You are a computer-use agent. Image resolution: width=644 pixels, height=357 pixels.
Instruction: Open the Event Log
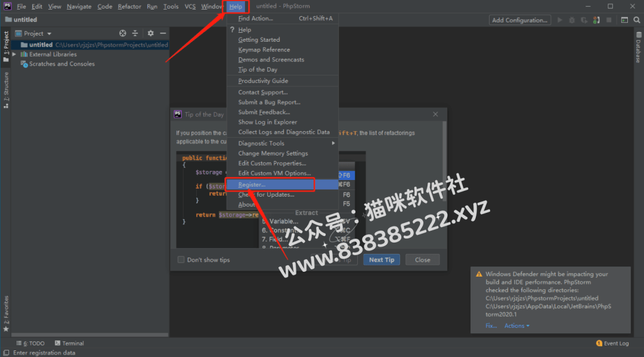[612, 343]
